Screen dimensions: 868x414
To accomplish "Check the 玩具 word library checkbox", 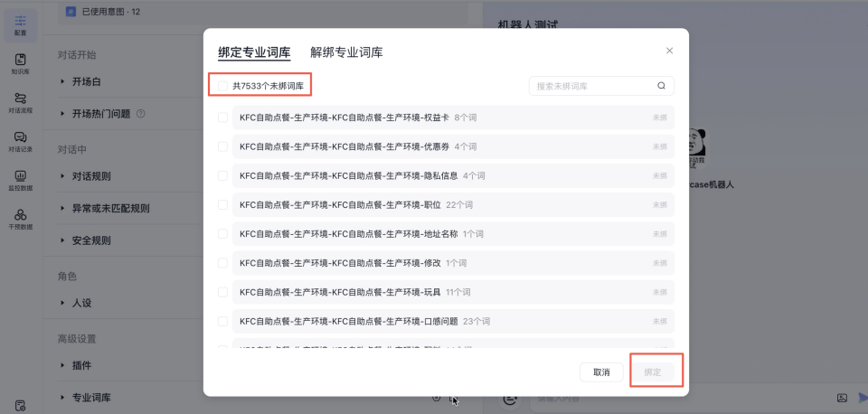I will coord(222,292).
